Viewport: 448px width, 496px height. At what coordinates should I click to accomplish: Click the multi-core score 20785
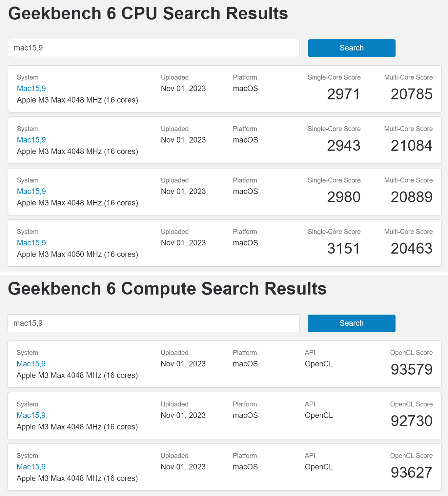[x=411, y=94]
